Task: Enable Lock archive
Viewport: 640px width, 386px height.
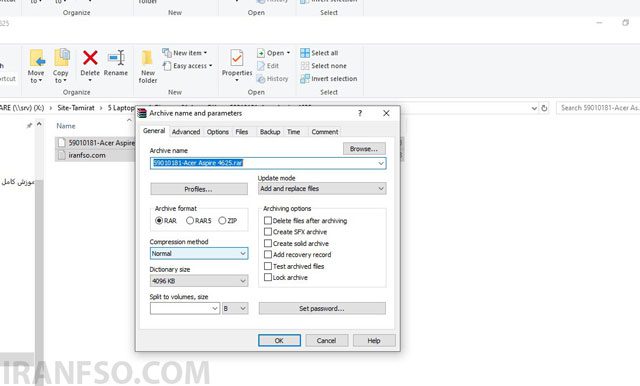Action: [x=268, y=277]
